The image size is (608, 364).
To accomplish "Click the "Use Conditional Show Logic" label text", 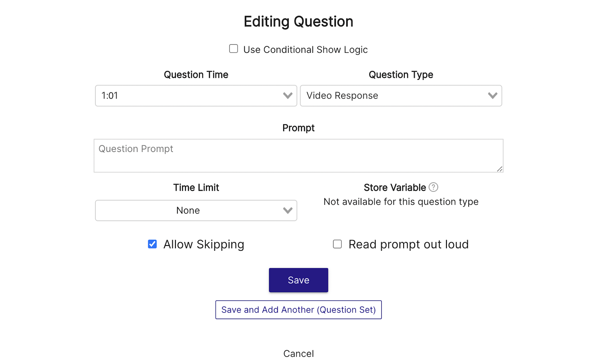I will pyautogui.click(x=306, y=50).
